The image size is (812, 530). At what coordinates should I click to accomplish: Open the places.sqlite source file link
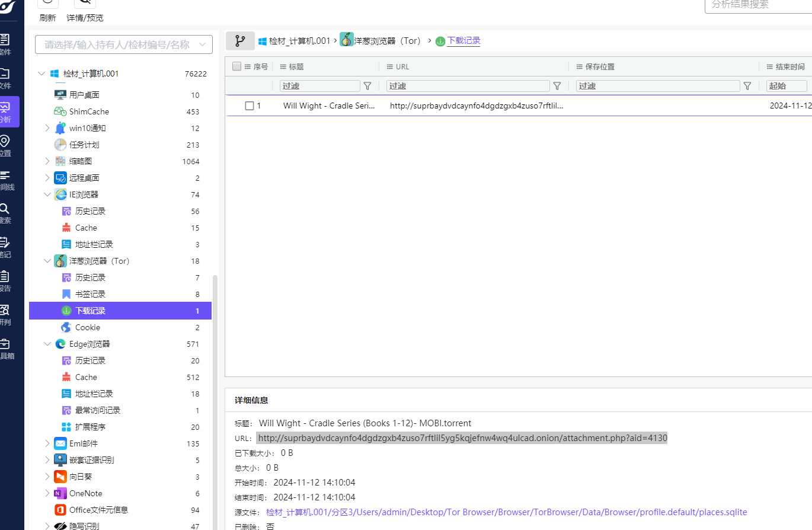click(x=506, y=512)
